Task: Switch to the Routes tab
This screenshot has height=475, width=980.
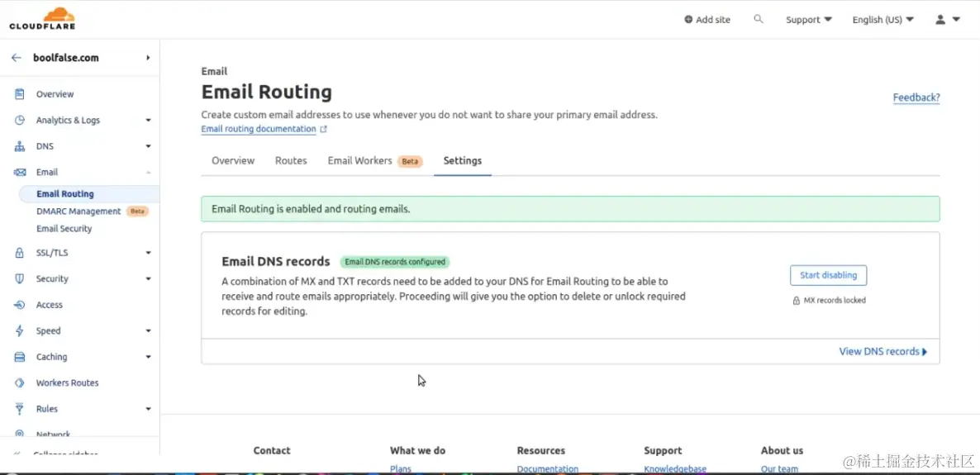Action: pos(291,160)
